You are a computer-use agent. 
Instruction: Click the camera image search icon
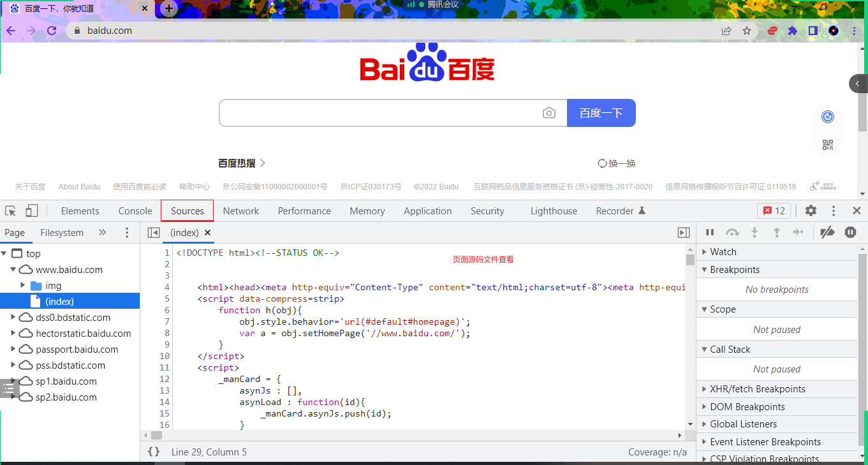point(549,113)
